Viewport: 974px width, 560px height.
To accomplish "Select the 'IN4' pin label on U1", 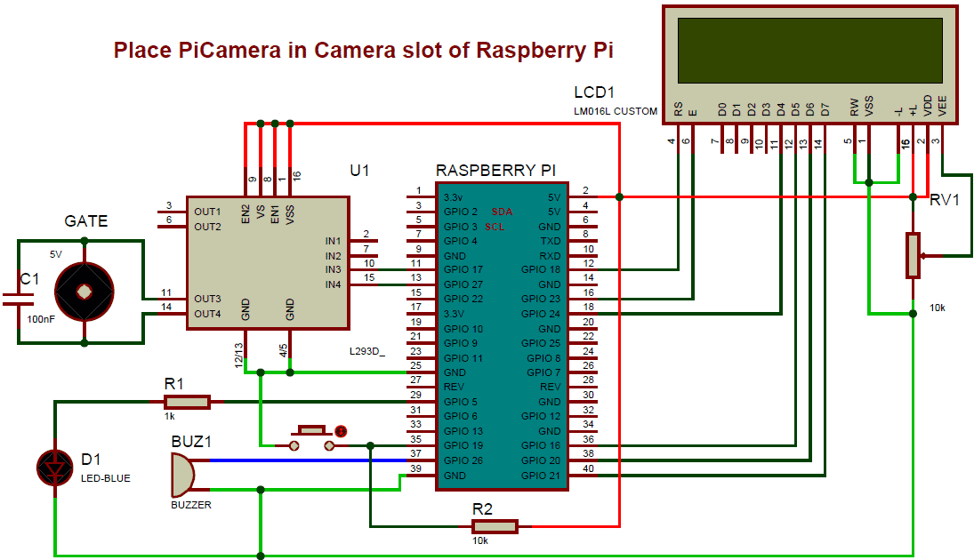I will point(333,284).
